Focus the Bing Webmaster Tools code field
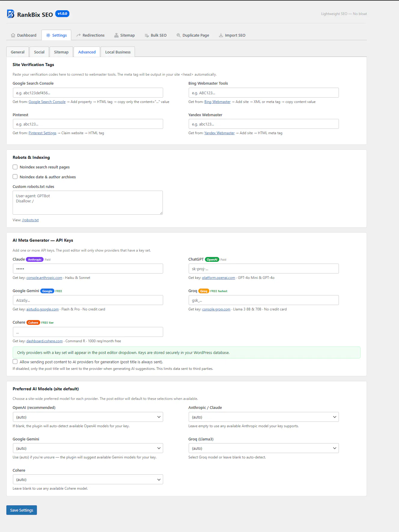 click(263, 93)
